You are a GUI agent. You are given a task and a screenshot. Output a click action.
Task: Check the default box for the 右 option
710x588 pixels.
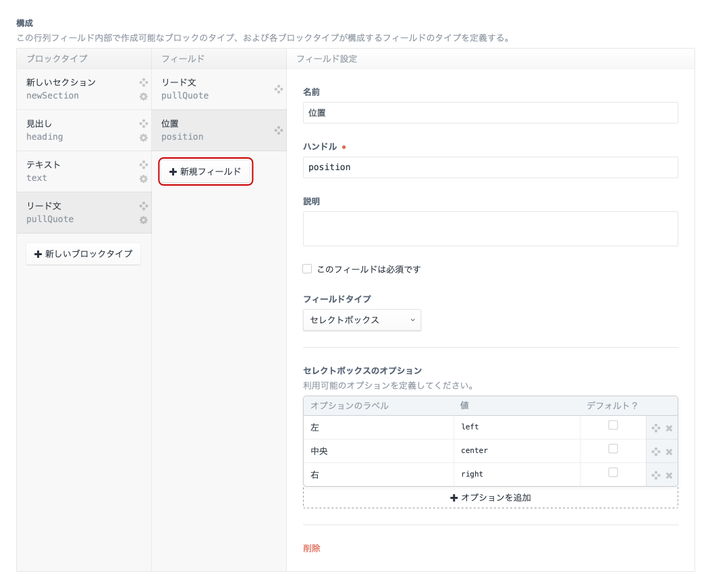(613, 474)
